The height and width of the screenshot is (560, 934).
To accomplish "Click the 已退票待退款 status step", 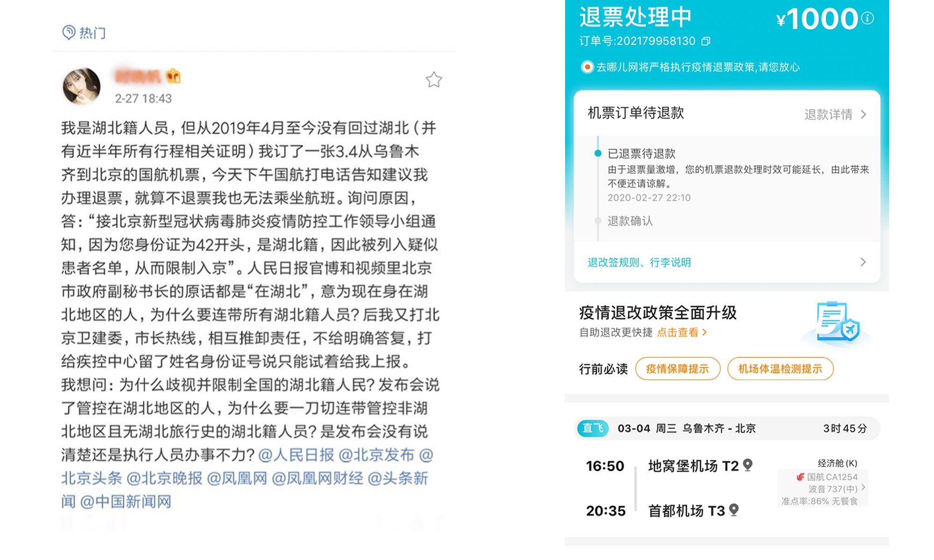I will tap(642, 154).
